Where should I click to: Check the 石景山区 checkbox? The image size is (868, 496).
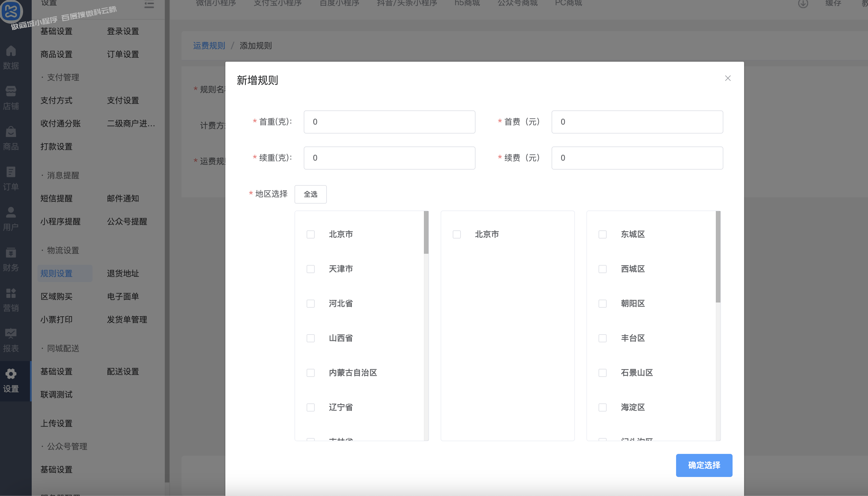603,373
